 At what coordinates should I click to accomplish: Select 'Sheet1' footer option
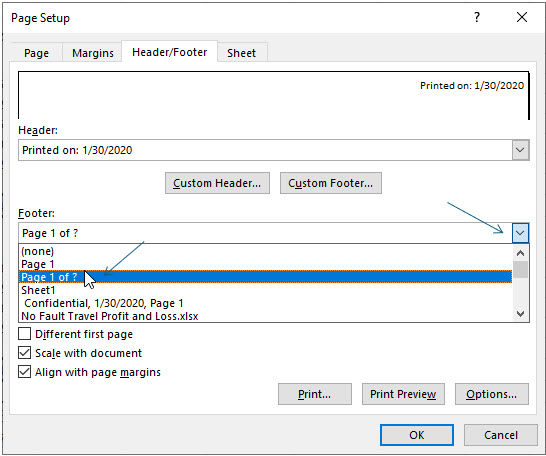pos(265,290)
